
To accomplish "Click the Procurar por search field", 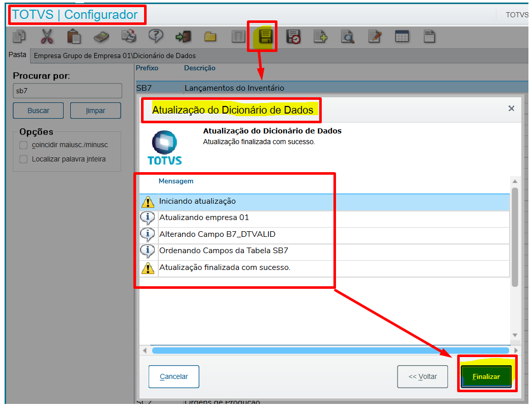I will pos(68,91).
